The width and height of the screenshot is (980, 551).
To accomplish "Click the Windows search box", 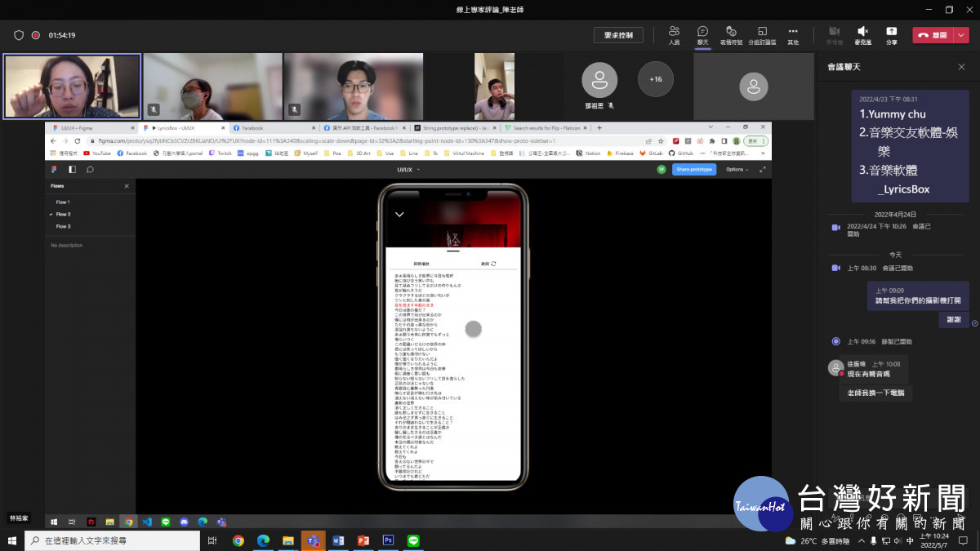I will point(113,540).
